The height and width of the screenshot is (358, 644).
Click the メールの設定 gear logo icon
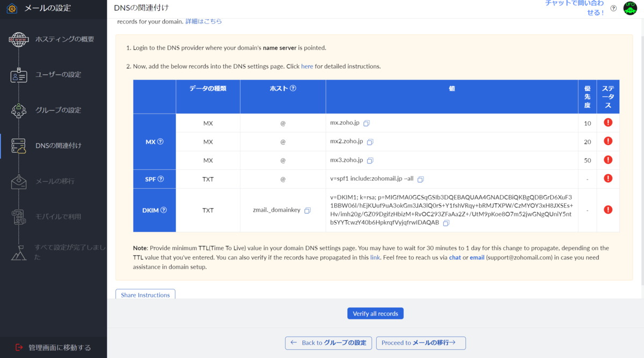point(12,9)
